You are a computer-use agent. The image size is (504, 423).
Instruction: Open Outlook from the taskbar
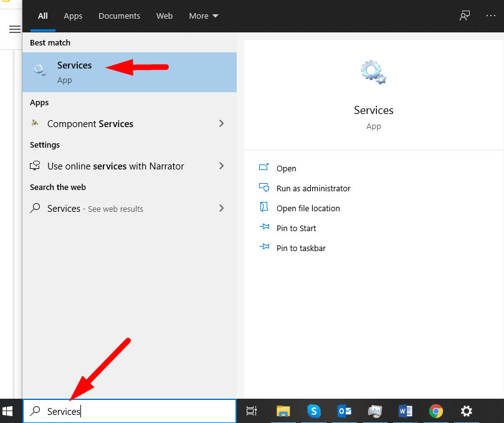click(345, 411)
